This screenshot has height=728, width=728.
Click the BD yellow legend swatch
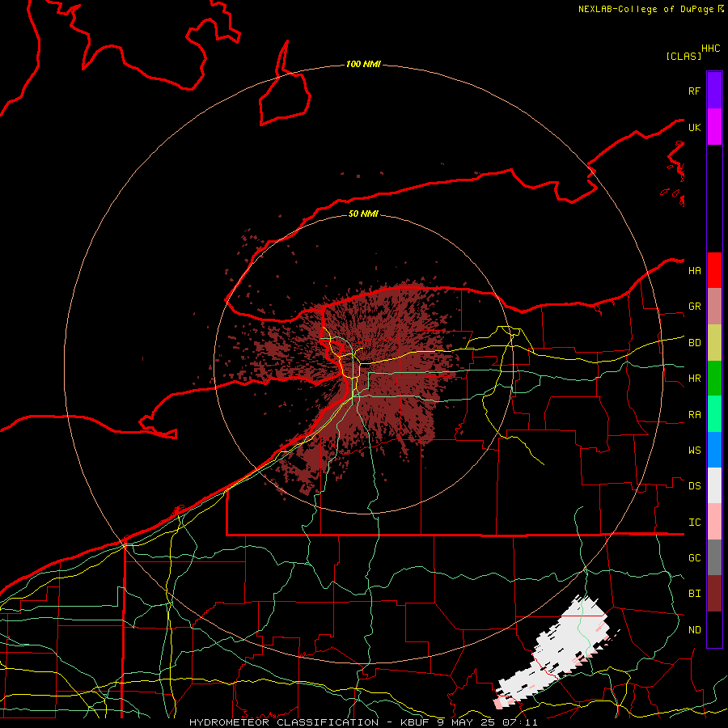click(x=714, y=343)
